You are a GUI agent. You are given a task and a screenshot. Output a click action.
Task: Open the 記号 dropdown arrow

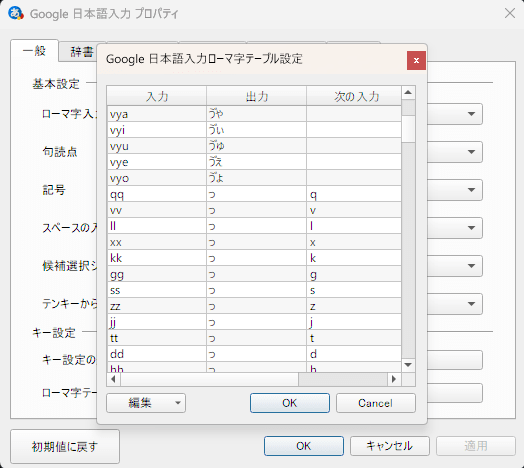coord(471,190)
